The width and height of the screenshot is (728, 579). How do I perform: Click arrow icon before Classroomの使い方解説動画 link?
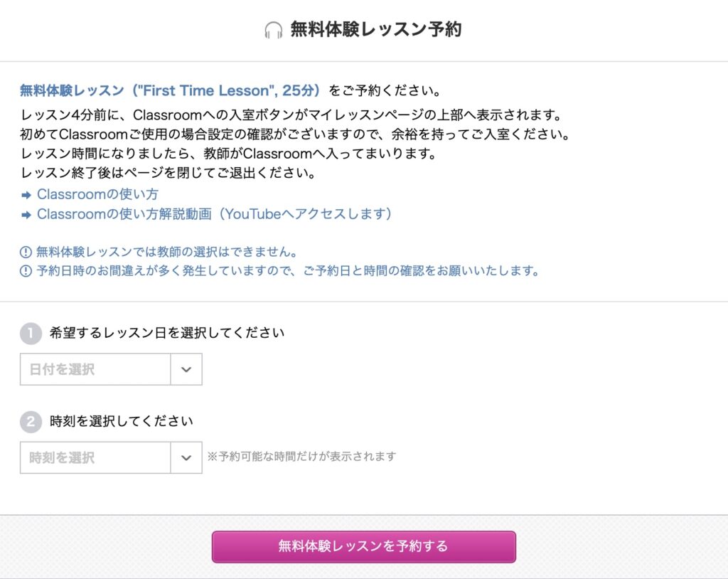[x=26, y=215]
